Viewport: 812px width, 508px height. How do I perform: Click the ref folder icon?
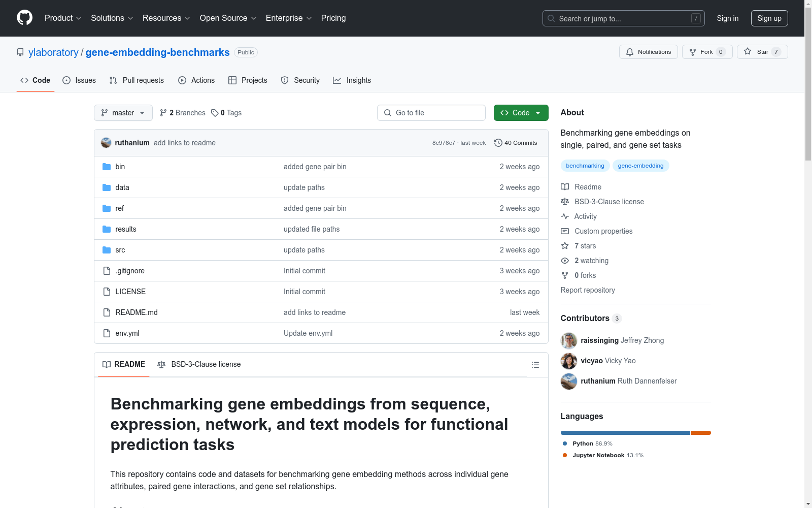click(x=107, y=208)
